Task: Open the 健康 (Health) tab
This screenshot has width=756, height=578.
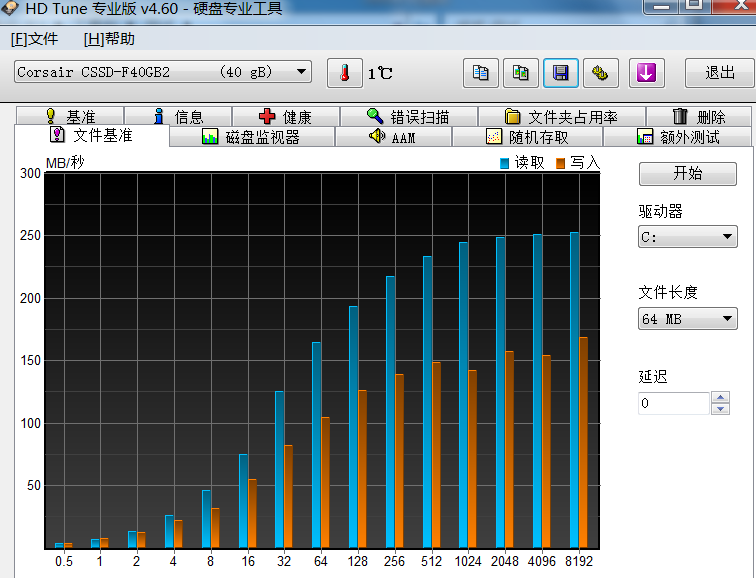Action: tap(285, 117)
